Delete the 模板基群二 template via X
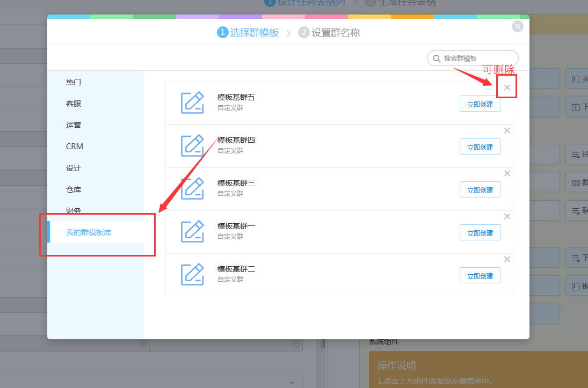 coord(507,259)
